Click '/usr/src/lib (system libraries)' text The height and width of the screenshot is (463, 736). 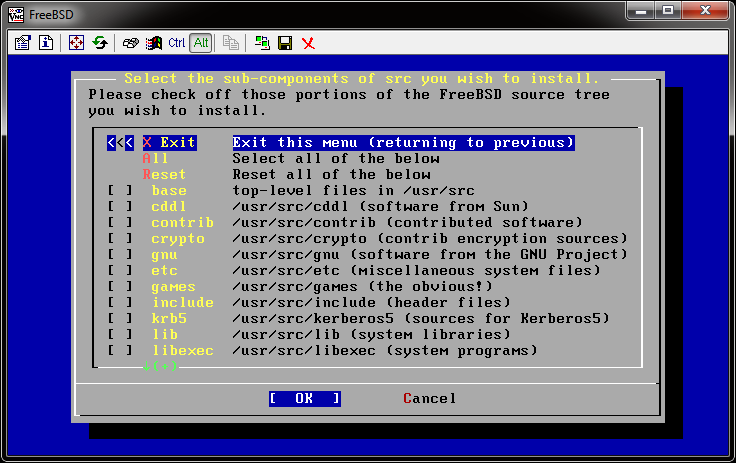click(372, 334)
